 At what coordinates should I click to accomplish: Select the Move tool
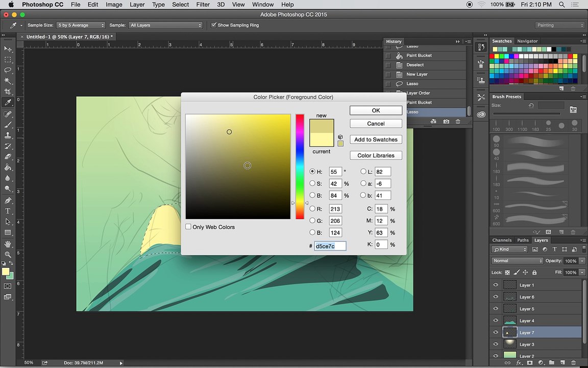coord(8,49)
